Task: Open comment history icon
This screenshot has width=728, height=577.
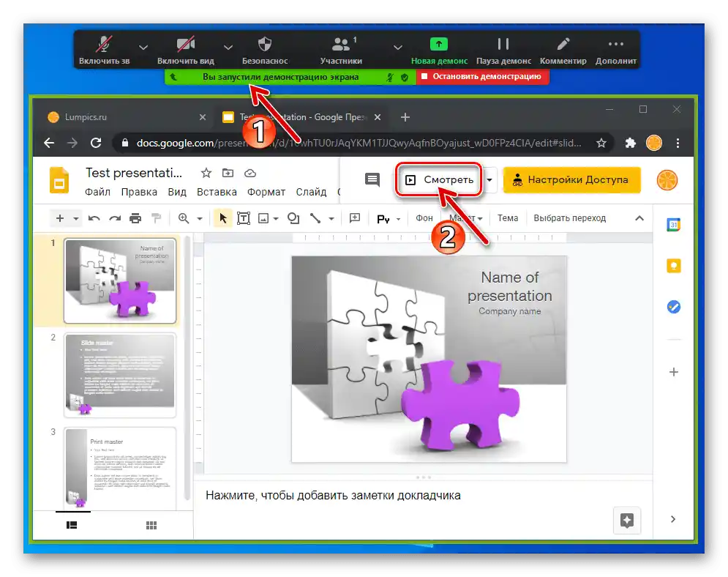Action: [x=372, y=179]
